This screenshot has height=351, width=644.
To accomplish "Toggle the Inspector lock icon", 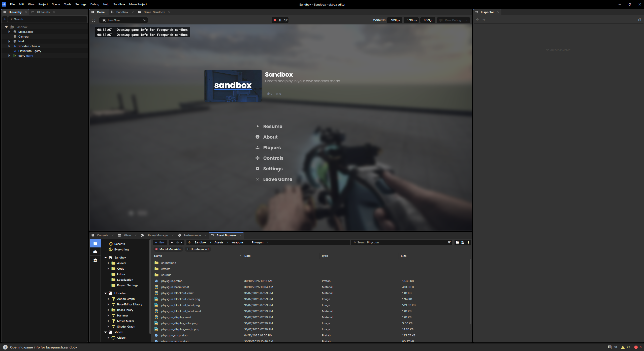I will click(639, 20).
